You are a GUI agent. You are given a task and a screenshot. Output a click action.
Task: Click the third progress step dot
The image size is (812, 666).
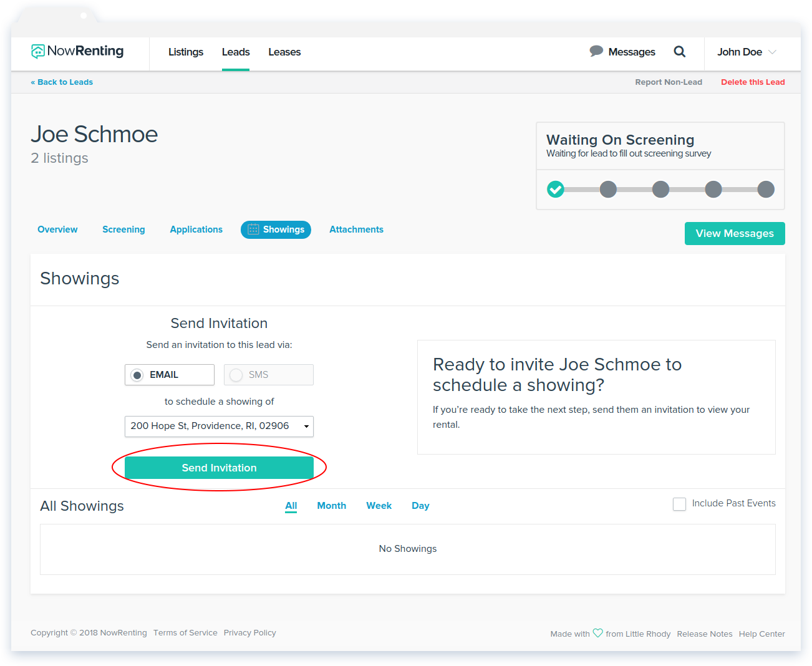660,189
